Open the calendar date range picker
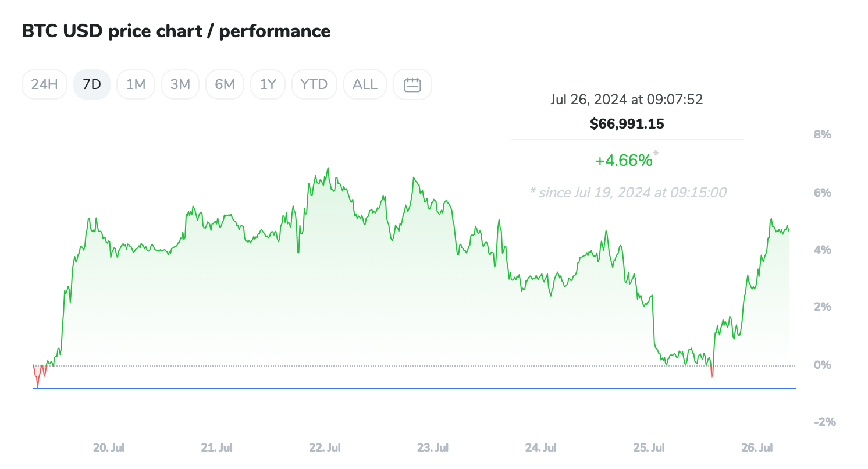Screen dimensions: 868x469 tap(412, 84)
